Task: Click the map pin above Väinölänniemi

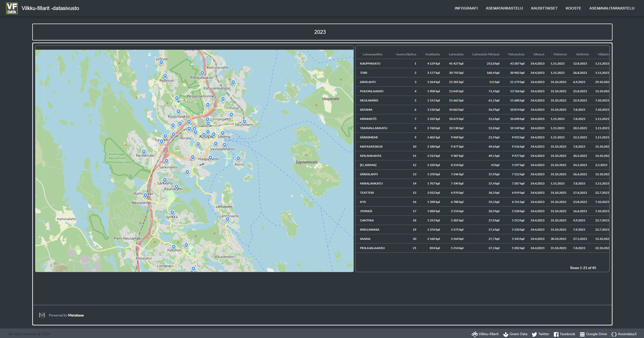Action: (224, 145)
